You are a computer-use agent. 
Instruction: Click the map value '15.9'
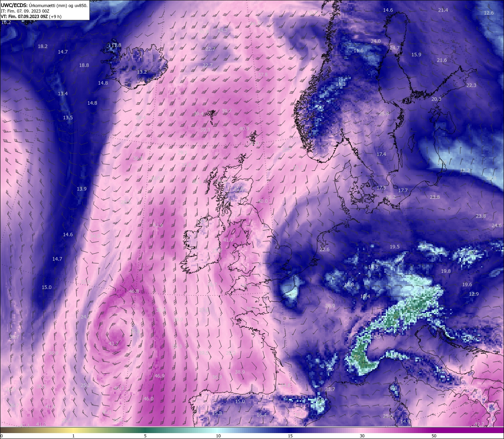click(416, 55)
